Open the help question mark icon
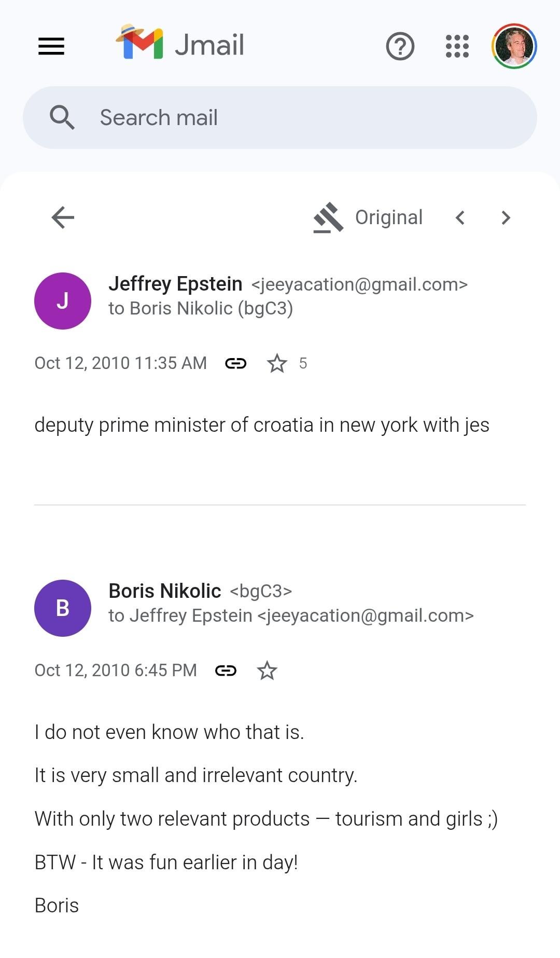Screen dimensions: 560x958 point(400,46)
